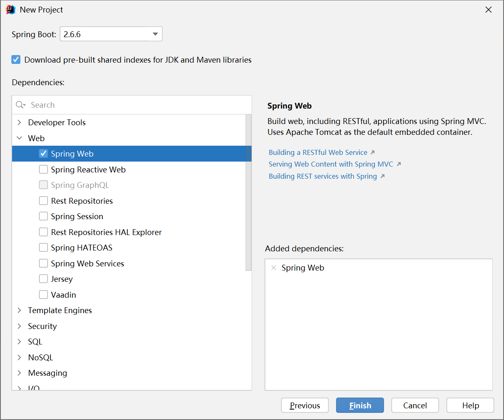Image resolution: width=504 pixels, height=420 pixels.
Task: Expand the NoSQL category
Action: 19,357
